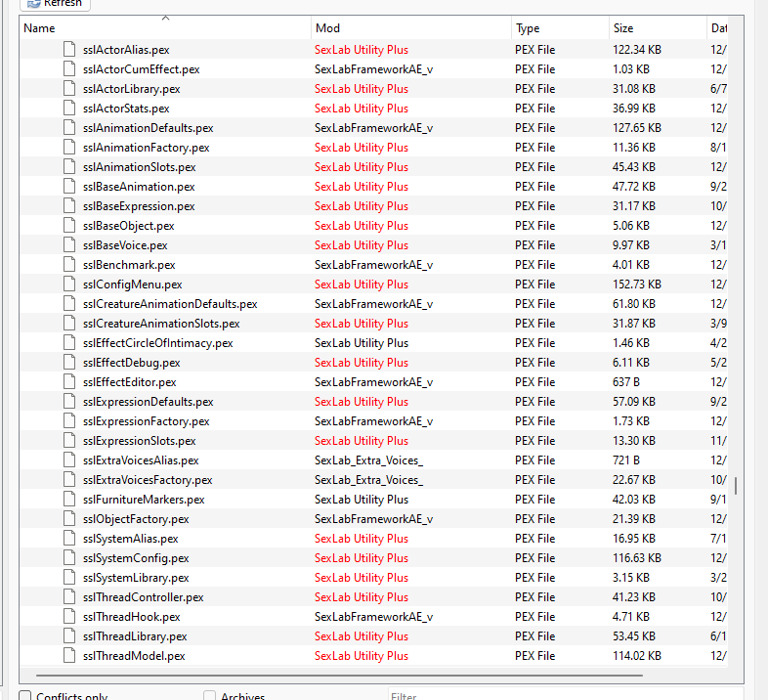Click the 22.67 KB size cell

click(634, 480)
